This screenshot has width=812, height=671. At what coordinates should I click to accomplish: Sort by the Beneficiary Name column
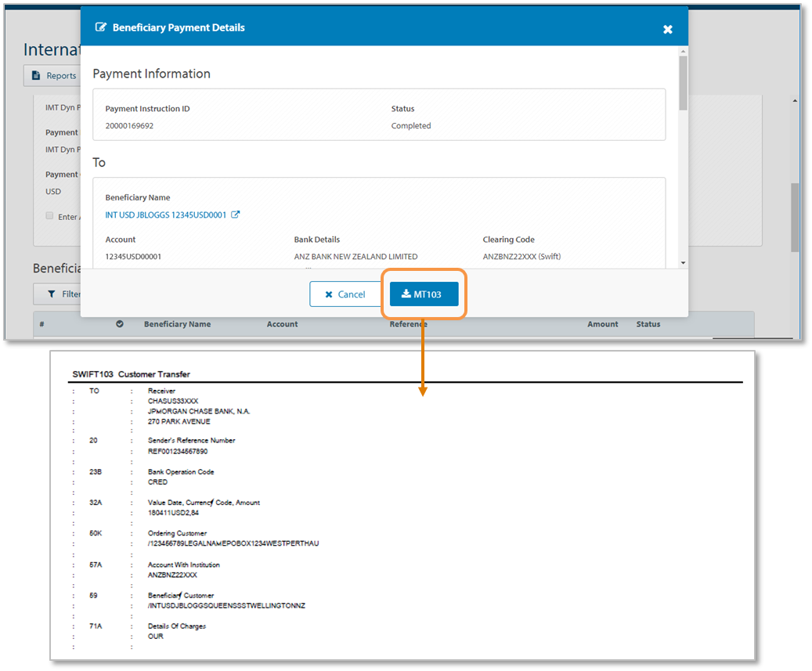[x=177, y=324]
